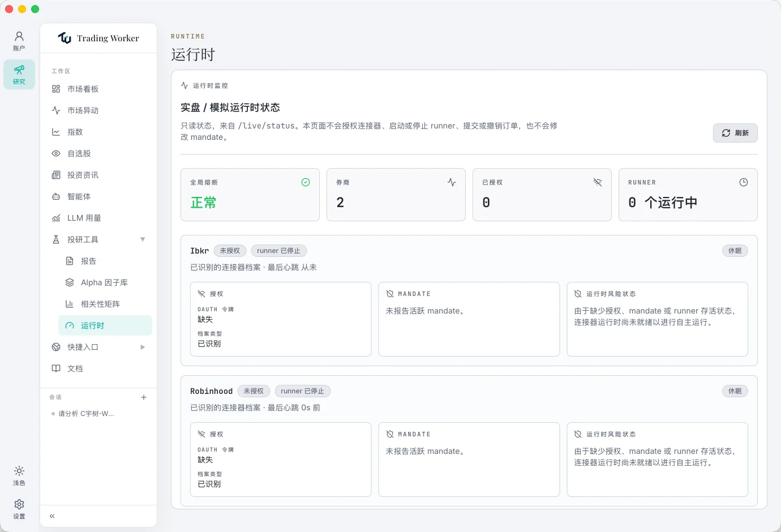Click the Robinhood connector name

[212, 391]
